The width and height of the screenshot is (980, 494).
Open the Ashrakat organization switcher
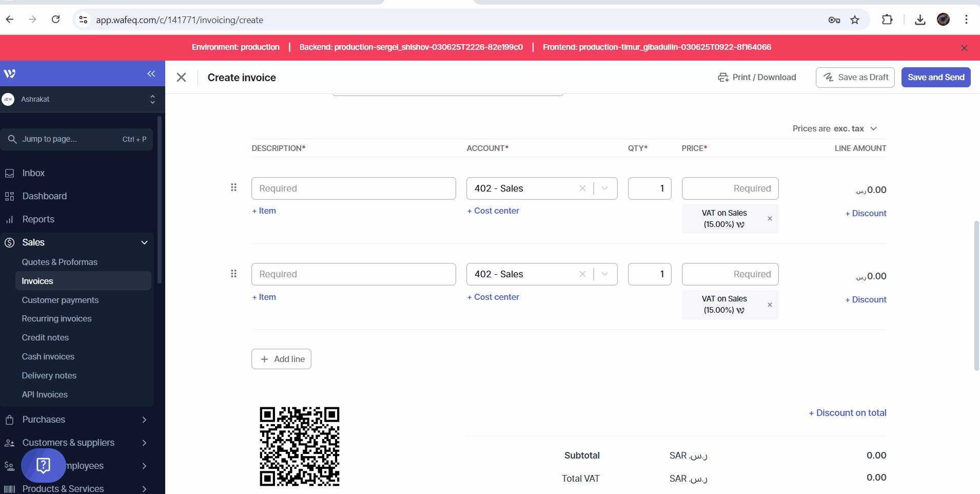click(x=82, y=99)
